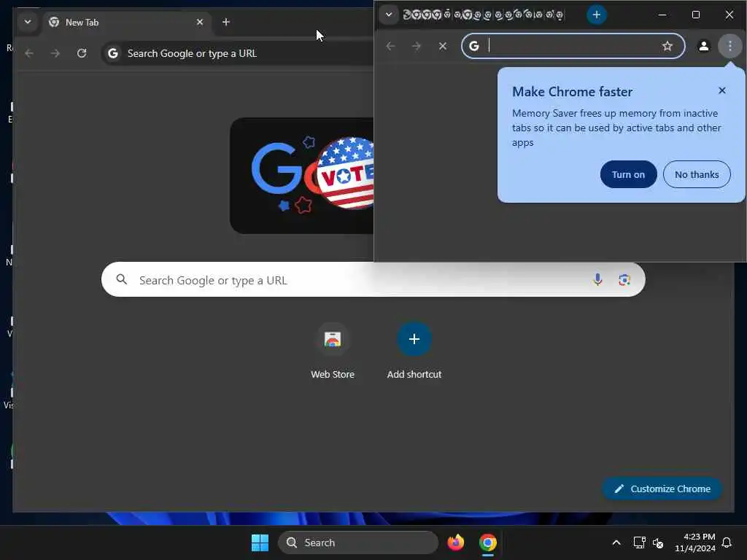This screenshot has height=560, width=747.
Task: Open tab search dropdown in front Chrome window
Action: pos(389,15)
